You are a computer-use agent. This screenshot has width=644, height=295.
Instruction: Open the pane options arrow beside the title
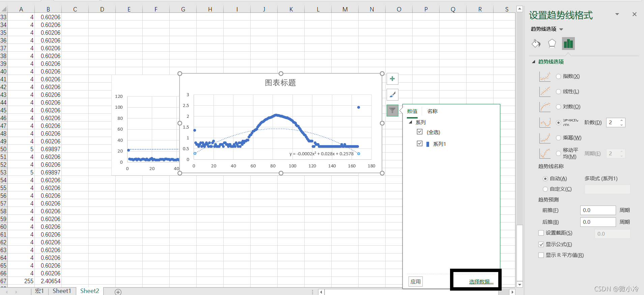pyautogui.click(x=617, y=14)
